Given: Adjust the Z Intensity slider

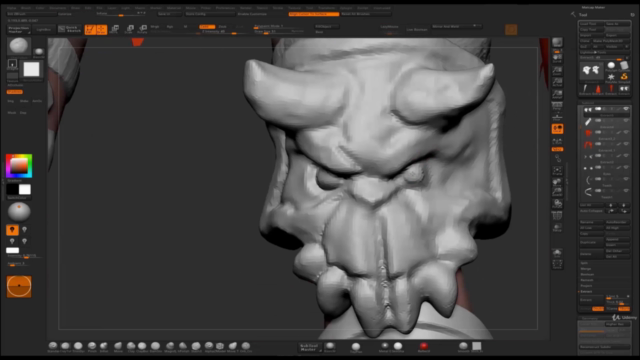Looking at the screenshot, I should [x=223, y=32].
